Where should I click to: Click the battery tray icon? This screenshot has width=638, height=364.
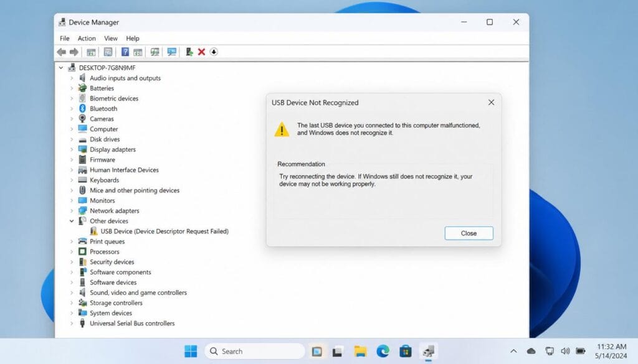[x=581, y=351]
